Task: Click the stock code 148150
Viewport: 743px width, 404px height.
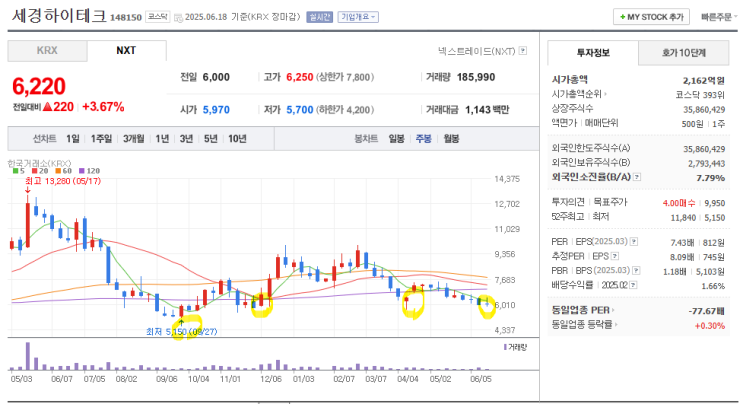Action: click(126, 18)
